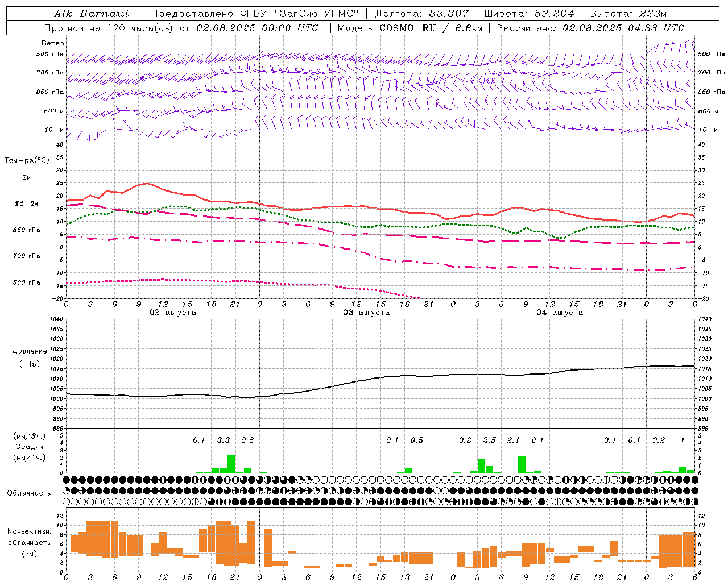The height and width of the screenshot is (582, 728).
Task: Click the '3.3' precipitation total value
Action: tap(224, 440)
